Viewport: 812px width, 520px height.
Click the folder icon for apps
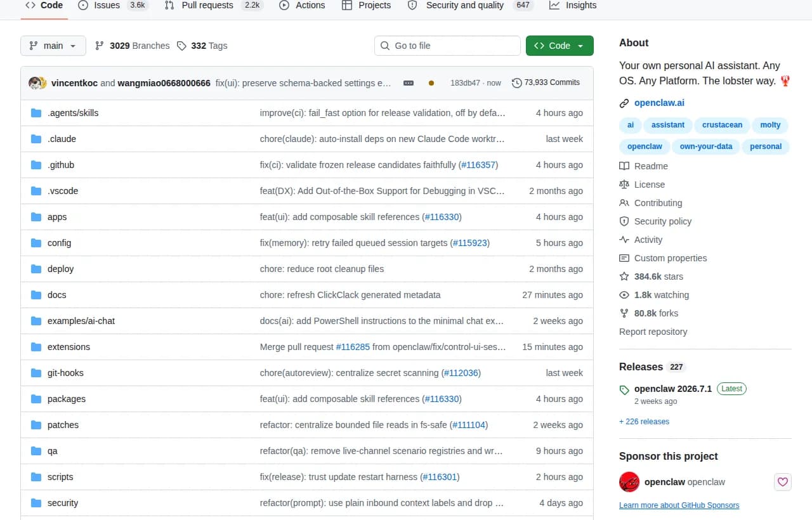coord(36,217)
